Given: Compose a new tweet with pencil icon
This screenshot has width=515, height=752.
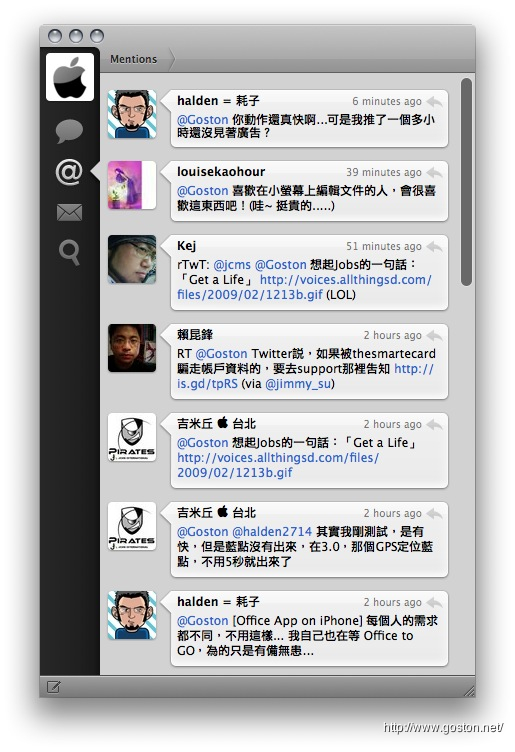Looking at the screenshot, I should click(53, 687).
